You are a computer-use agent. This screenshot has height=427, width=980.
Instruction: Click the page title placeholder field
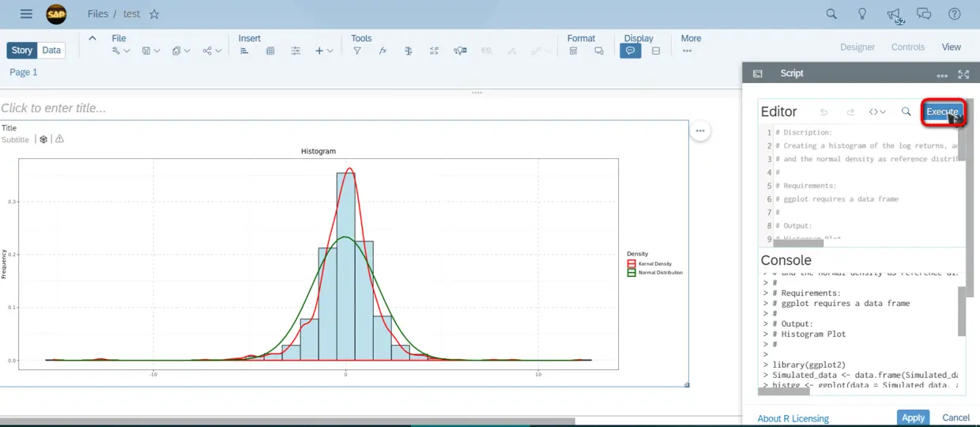tap(53, 108)
